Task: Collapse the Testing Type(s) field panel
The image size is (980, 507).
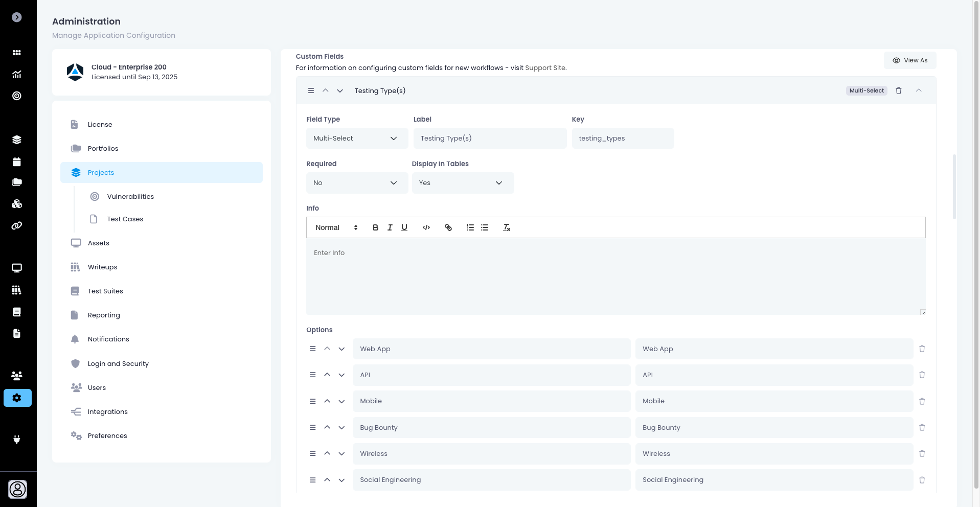Action: [918, 90]
